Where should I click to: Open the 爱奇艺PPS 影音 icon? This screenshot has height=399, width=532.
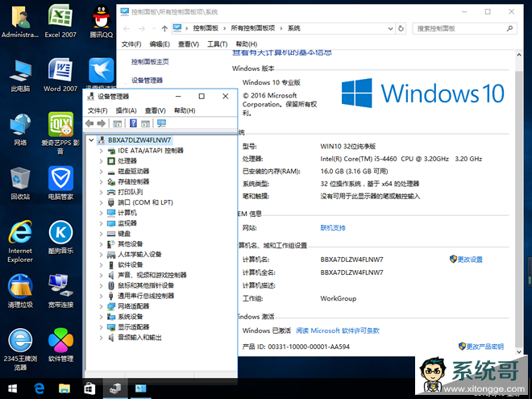pos(60,133)
